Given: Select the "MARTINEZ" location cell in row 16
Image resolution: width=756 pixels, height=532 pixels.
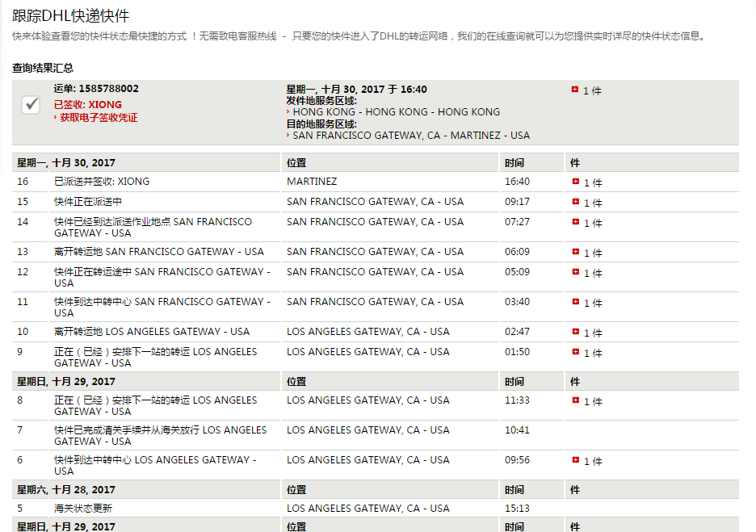Looking at the screenshot, I should coord(312,181).
